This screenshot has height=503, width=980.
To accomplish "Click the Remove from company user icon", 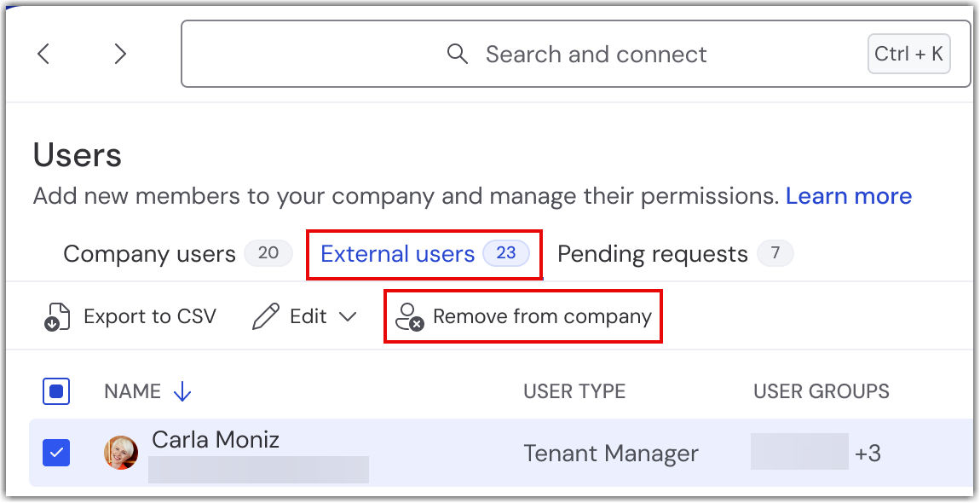I will 410,317.
